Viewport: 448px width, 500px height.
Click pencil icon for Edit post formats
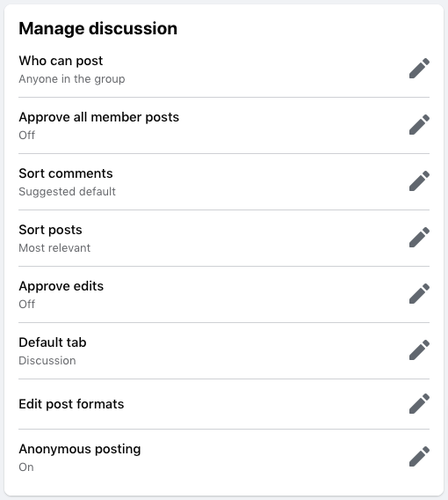[419, 403]
